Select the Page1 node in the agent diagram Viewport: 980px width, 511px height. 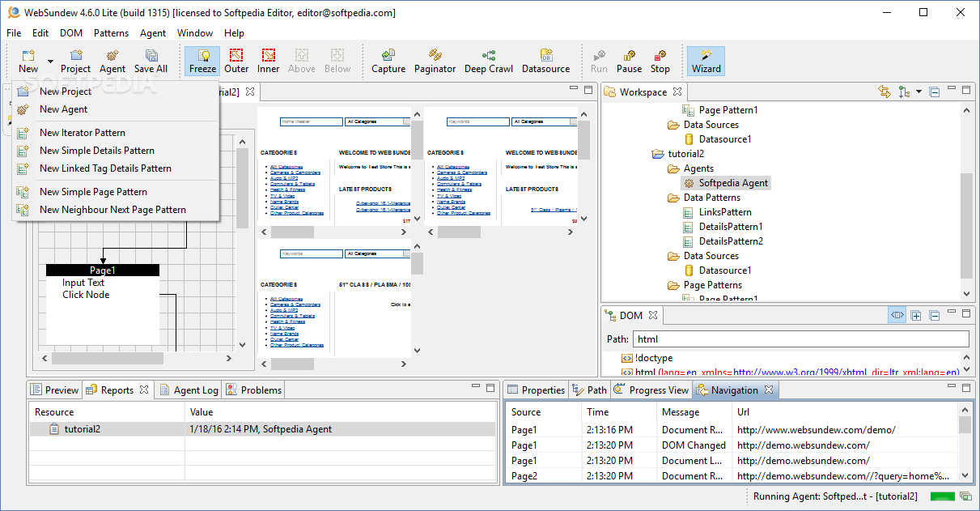coord(103,270)
